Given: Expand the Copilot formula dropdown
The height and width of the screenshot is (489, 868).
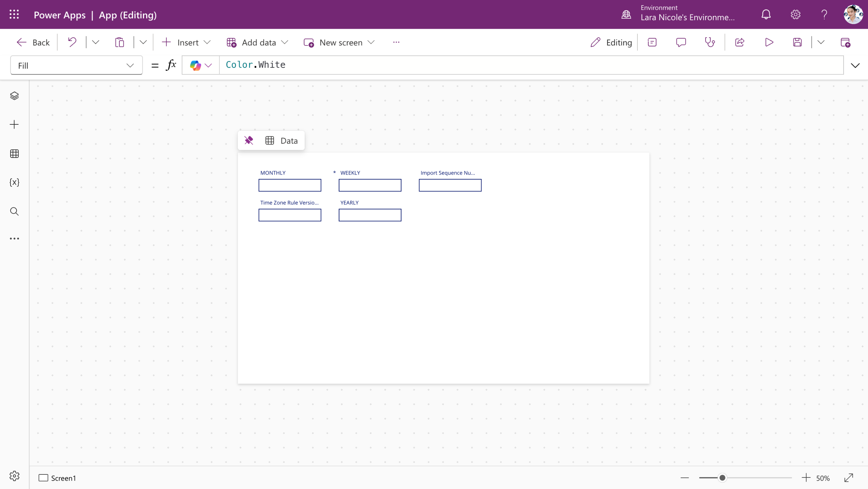Looking at the screenshot, I should coord(208,65).
